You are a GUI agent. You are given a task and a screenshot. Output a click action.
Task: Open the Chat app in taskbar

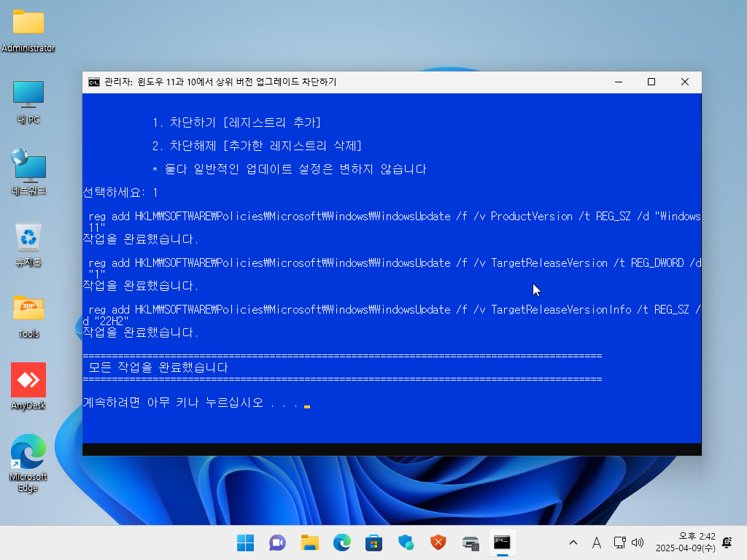click(x=277, y=542)
